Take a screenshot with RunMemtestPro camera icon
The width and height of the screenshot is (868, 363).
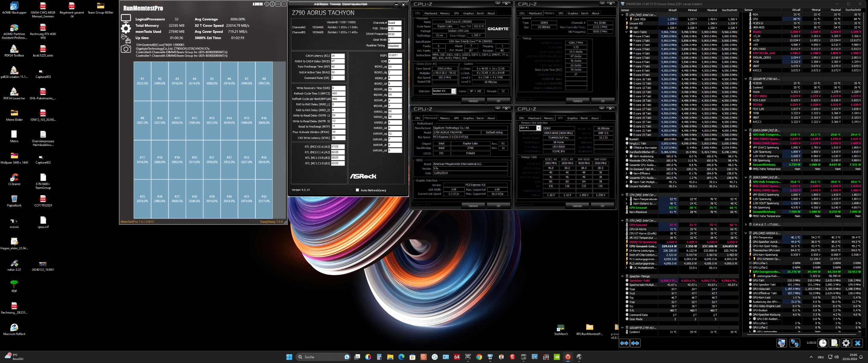tap(126, 49)
